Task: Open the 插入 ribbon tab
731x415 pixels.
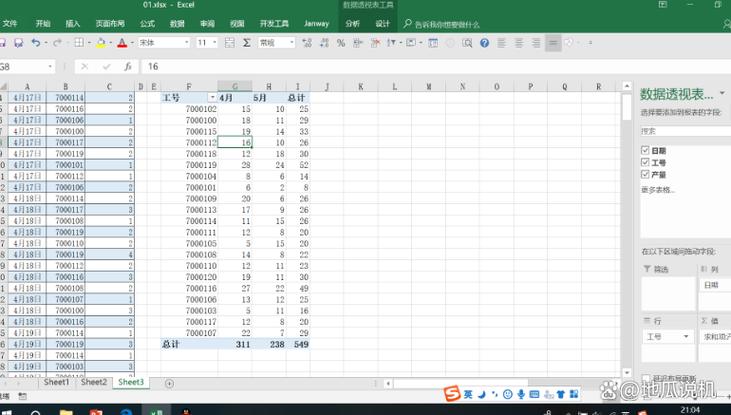Action: tap(72, 24)
